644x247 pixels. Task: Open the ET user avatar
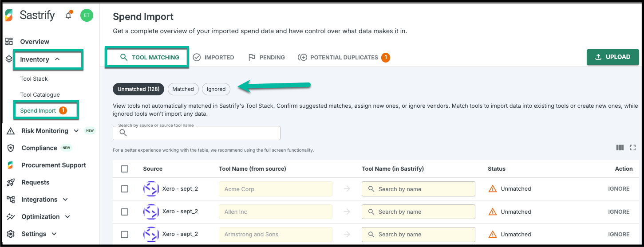coord(87,16)
